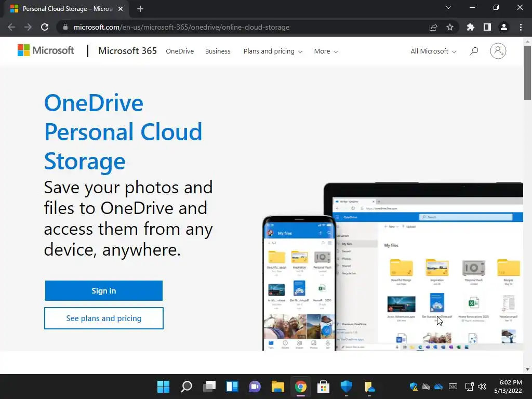This screenshot has width=532, height=399.
Task: Open Windows taskbar search
Action: tap(187, 387)
